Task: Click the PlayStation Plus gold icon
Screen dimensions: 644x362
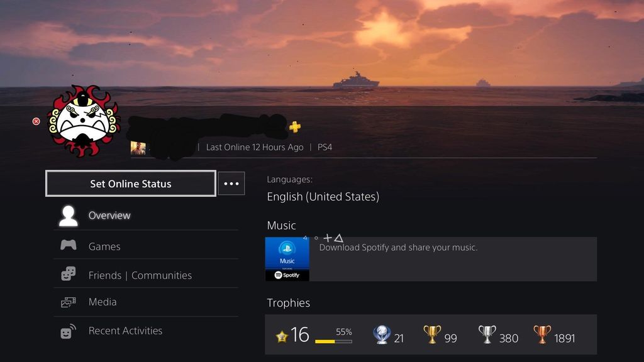Action: [294, 127]
